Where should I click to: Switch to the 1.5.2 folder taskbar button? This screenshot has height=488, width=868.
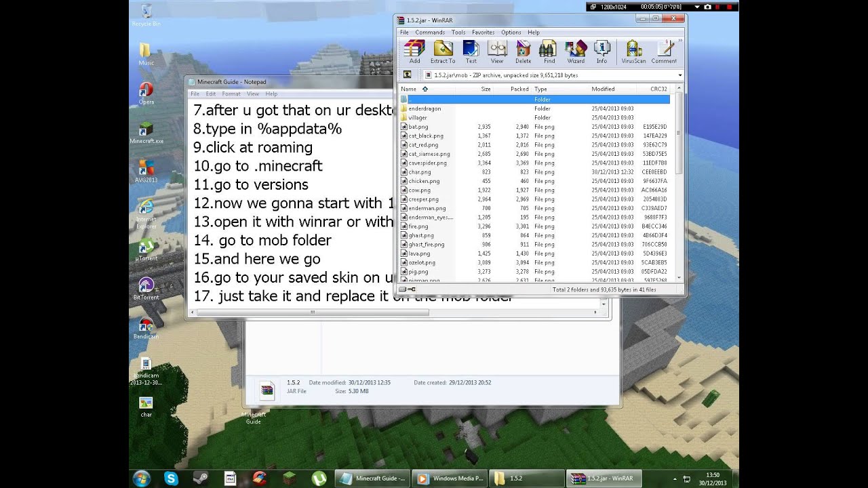(x=527, y=479)
